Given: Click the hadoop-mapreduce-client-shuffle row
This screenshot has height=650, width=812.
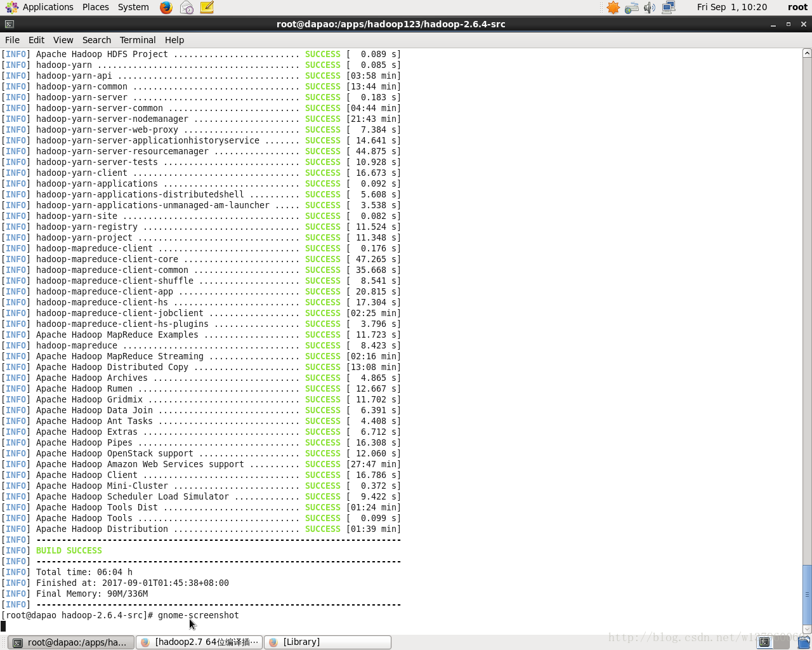Looking at the screenshot, I should [x=201, y=281].
